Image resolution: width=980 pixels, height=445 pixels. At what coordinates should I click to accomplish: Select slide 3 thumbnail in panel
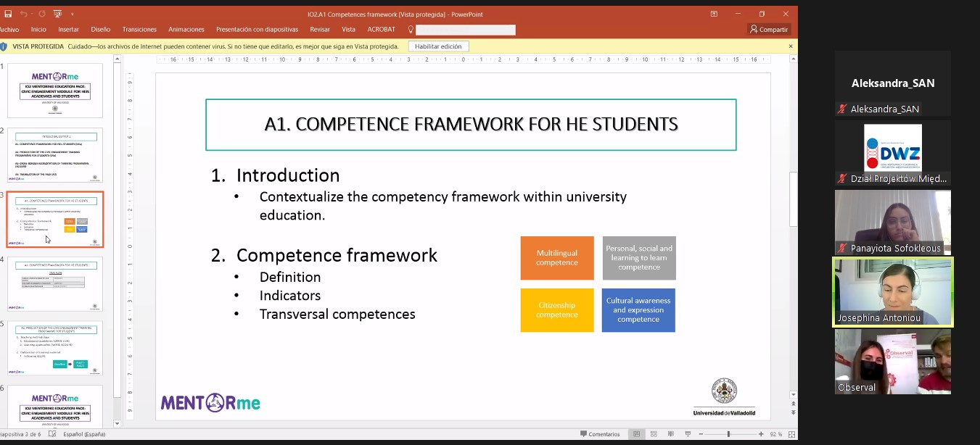[55, 220]
